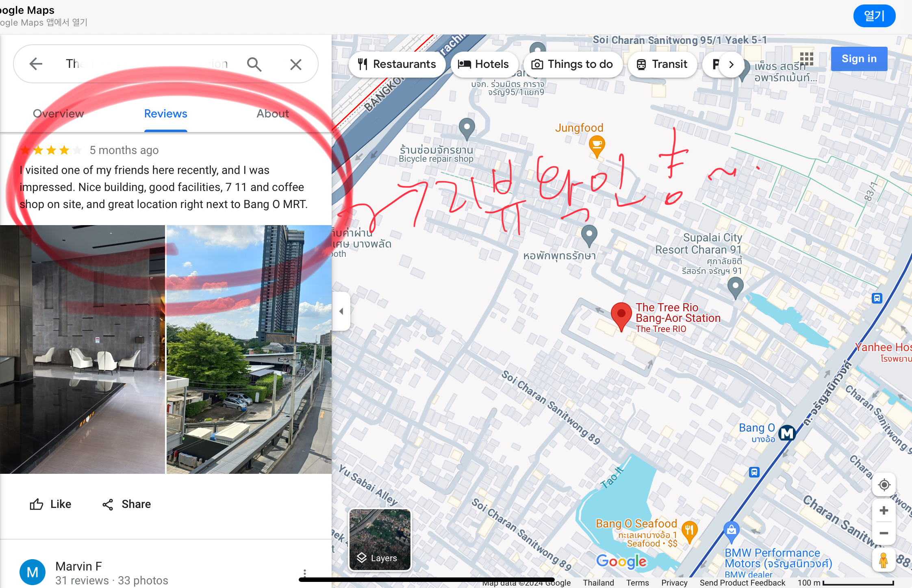Go back using the search bar arrow
The width and height of the screenshot is (912, 588).
36,64
